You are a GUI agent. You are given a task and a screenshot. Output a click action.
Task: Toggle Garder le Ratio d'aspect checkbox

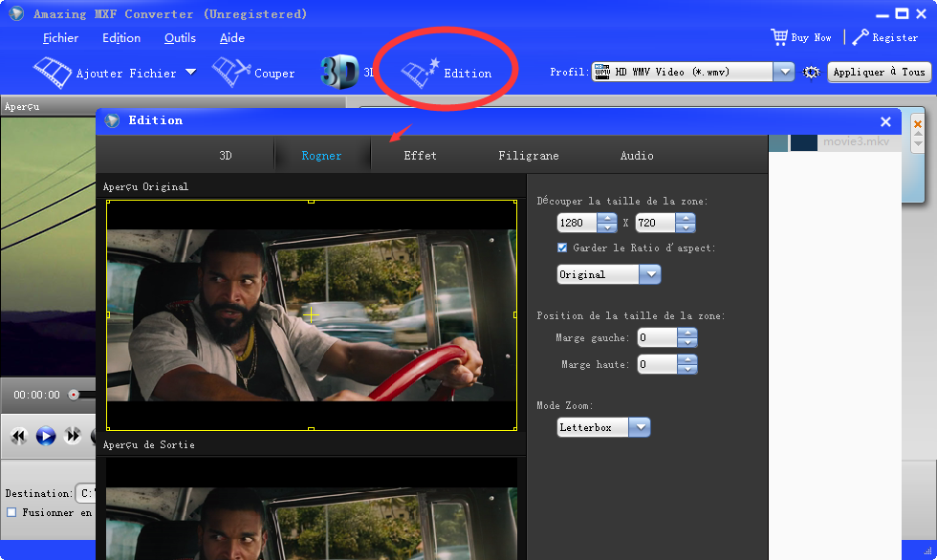[562, 248]
